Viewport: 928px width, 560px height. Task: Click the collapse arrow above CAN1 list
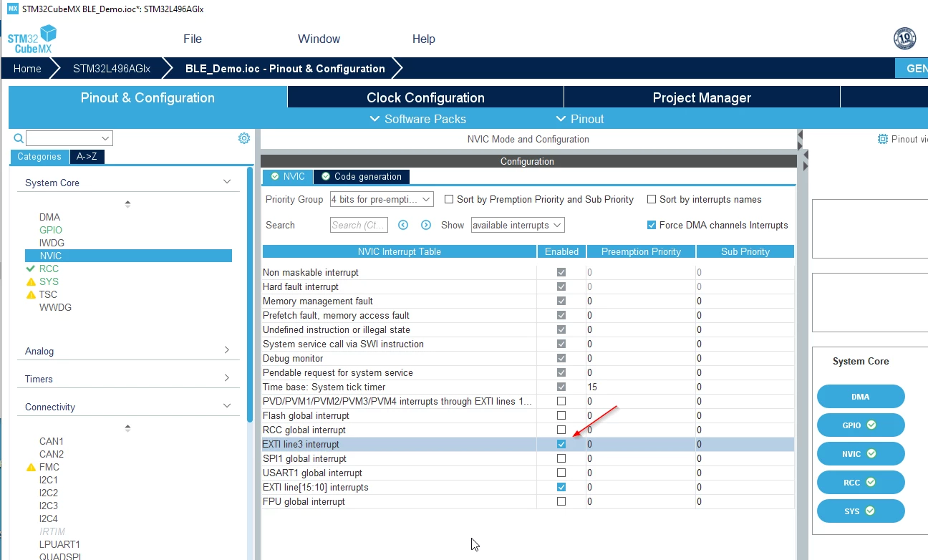click(x=127, y=428)
